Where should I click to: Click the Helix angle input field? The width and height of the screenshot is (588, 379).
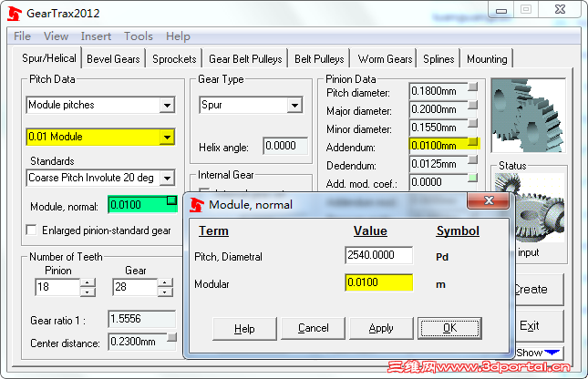click(x=285, y=146)
